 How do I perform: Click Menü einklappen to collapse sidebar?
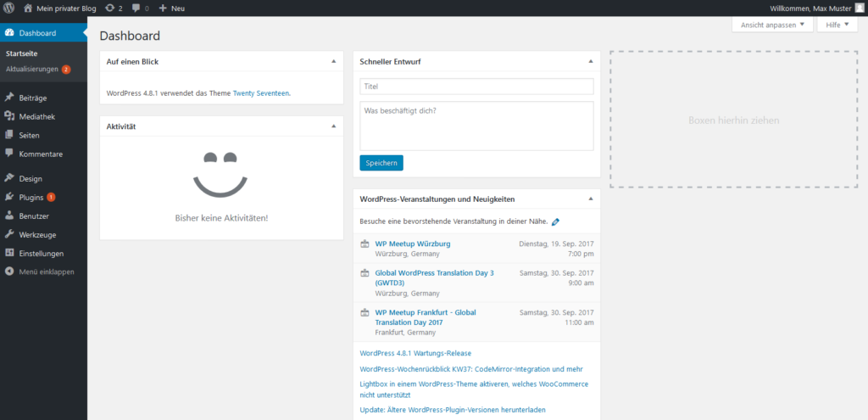[x=43, y=272]
